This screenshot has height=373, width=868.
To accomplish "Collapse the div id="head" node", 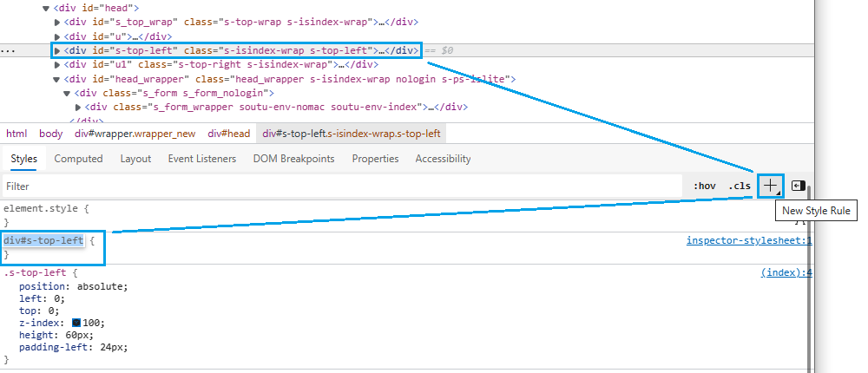I will [x=47, y=8].
